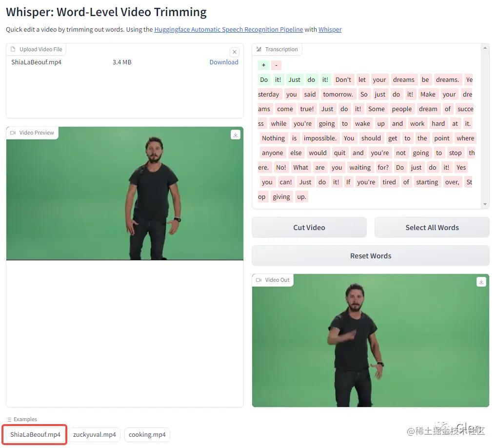This screenshot has height=448, width=497.
Task: Select the word 'for?'
Action: (383, 167)
